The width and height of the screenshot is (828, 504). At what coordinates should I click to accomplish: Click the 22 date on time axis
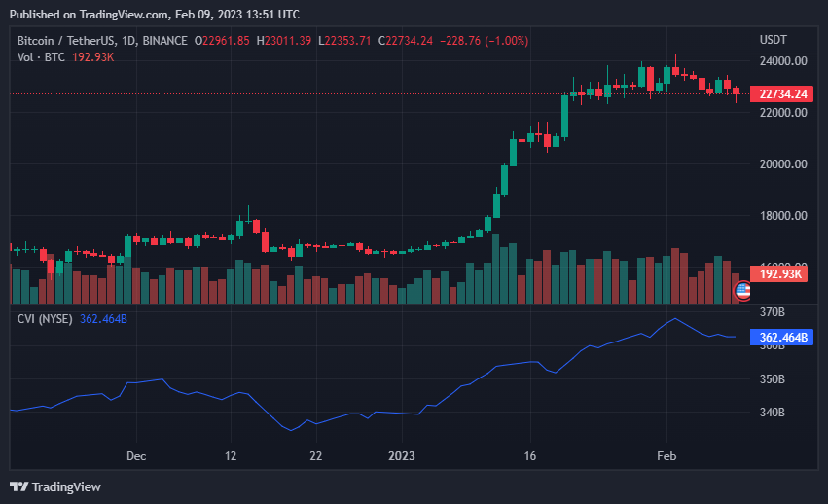coord(316,456)
